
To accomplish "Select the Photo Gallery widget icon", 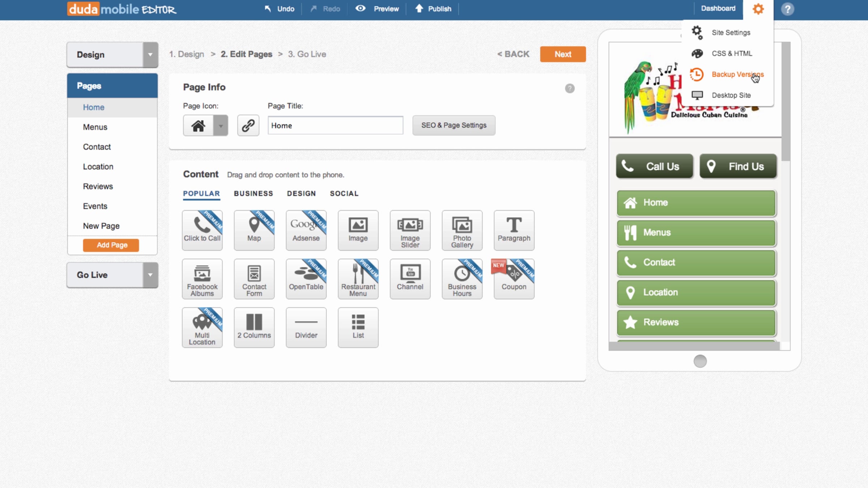I will (462, 230).
